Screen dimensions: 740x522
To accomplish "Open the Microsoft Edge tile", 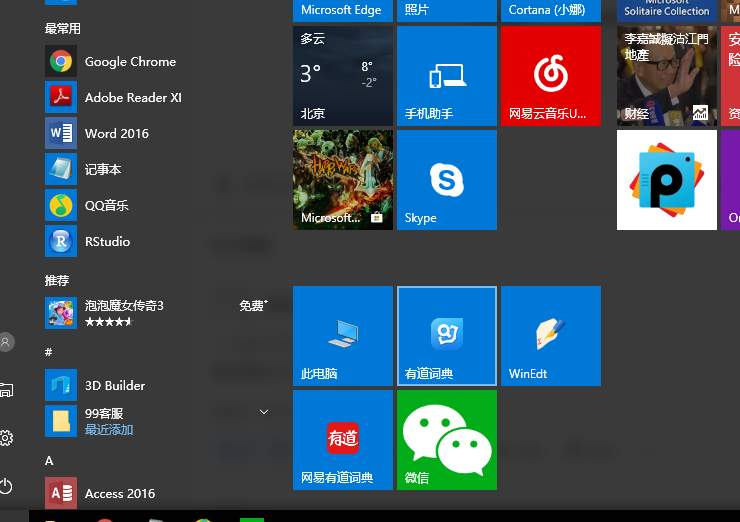I will [x=343, y=10].
